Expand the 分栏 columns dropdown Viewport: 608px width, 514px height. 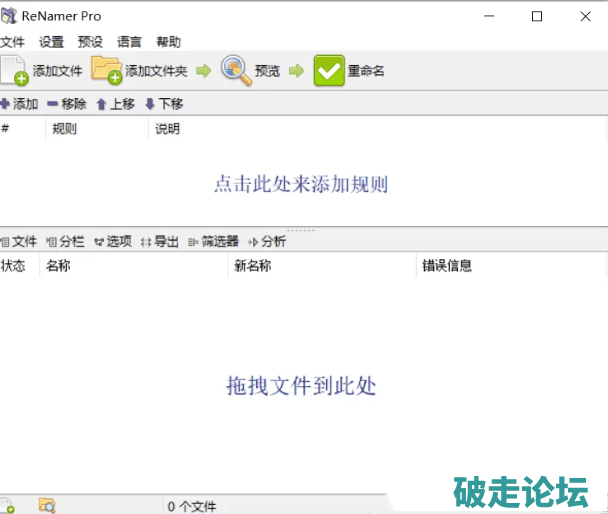[x=66, y=241]
